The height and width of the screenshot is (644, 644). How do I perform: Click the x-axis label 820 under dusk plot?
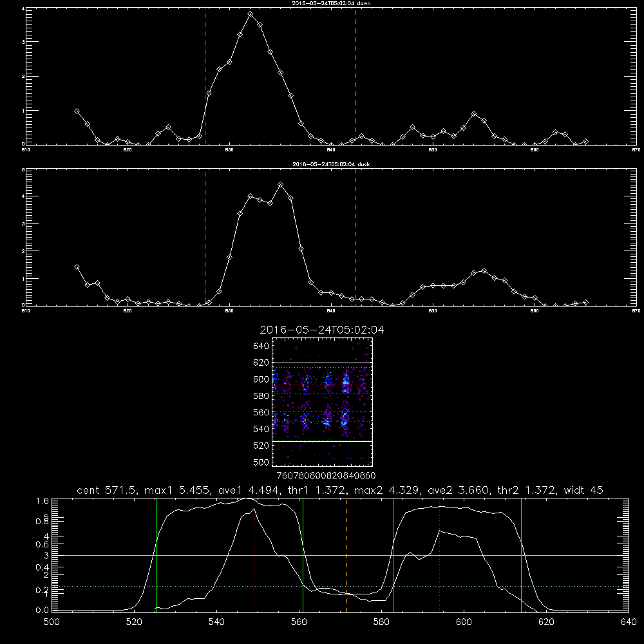coord(128,311)
